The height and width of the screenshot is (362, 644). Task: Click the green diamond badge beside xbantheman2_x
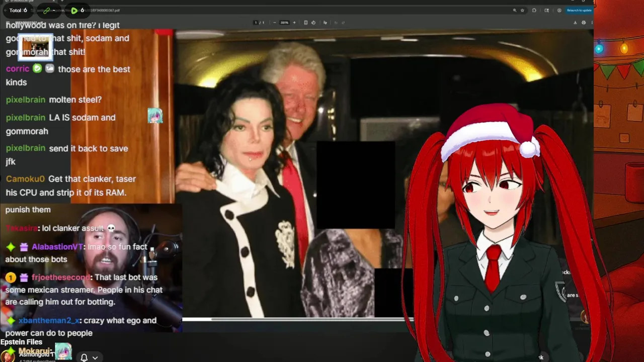point(11,320)
